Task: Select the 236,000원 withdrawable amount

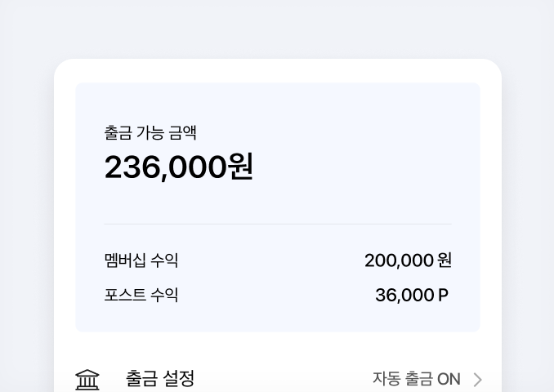Action: pyautogui.click(x=178, y=167)
